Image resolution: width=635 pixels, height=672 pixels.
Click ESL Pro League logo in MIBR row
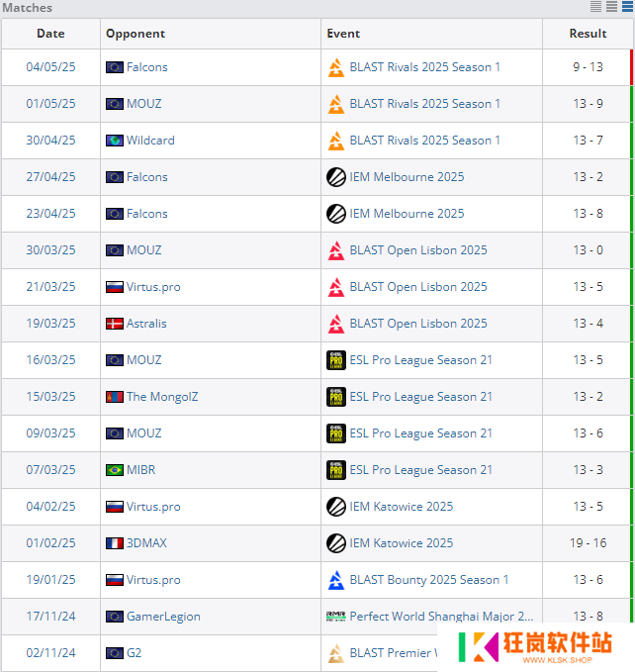point(336,470)
